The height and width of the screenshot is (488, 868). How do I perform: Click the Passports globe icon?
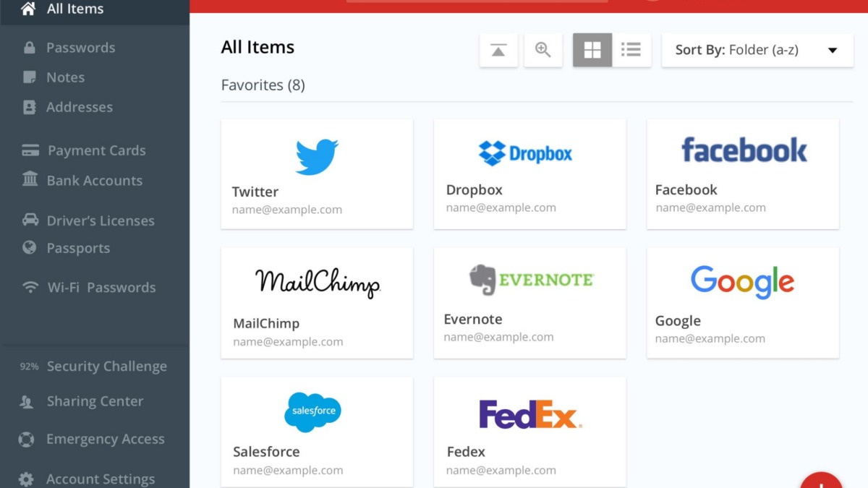(30, 248)
